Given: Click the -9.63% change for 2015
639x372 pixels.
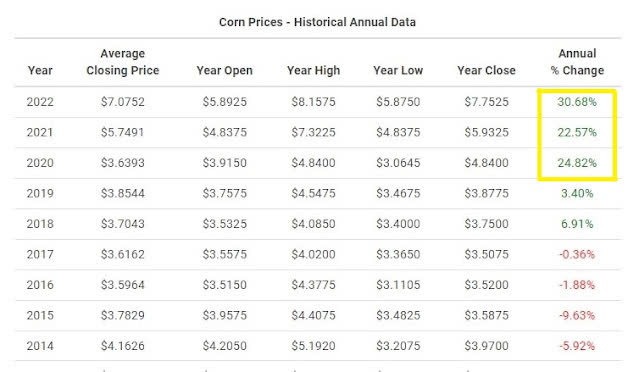Looking at the screenshot, I should (577, 315).
